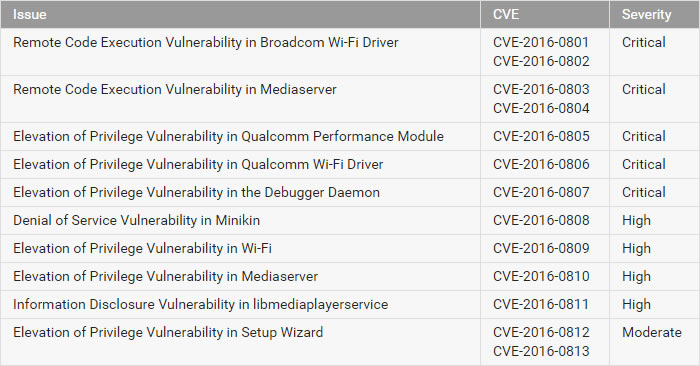Screen dimensions: 700x366
Task: Click CVE-2016-0801 entry
Action: click(541, 42)
